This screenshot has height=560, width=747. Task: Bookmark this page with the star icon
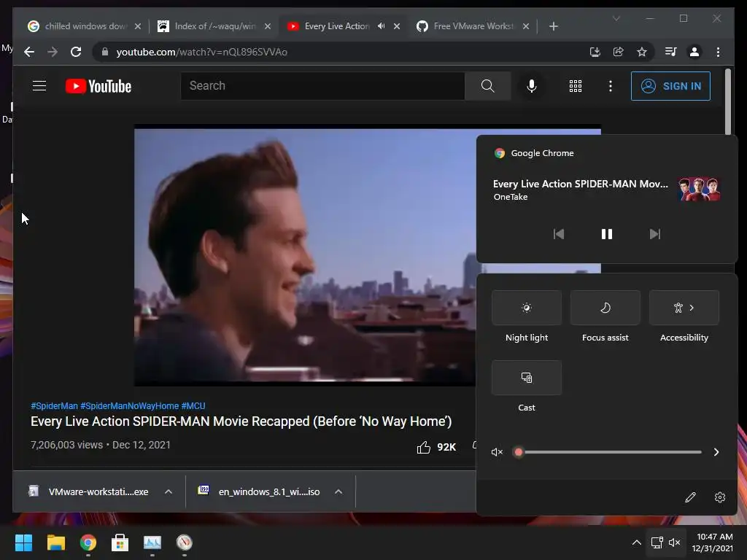point(642,52)
